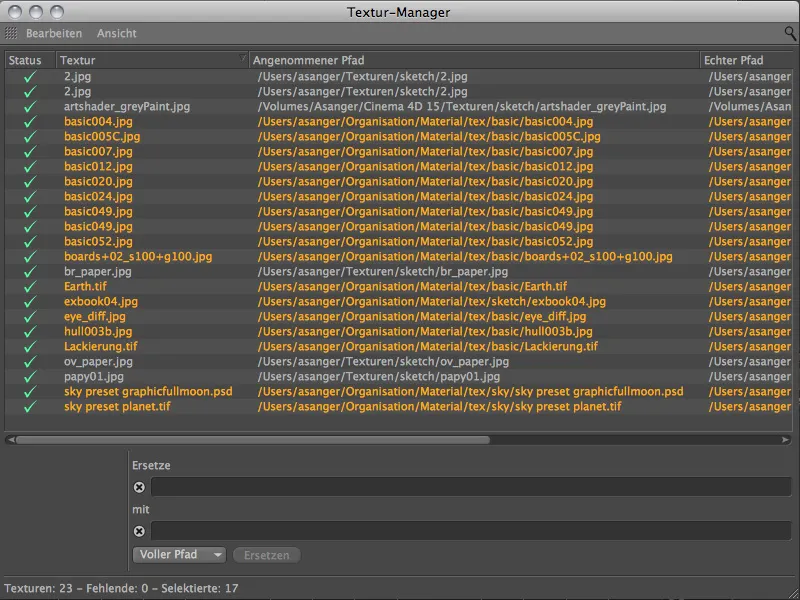Click the assumed path ending in sketch/ov_paper.jpg
800x600 pixels.
[x=383, y=362]
